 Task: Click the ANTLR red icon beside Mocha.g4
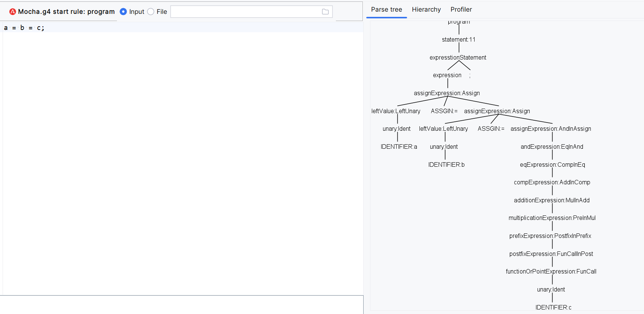[13, 12]
